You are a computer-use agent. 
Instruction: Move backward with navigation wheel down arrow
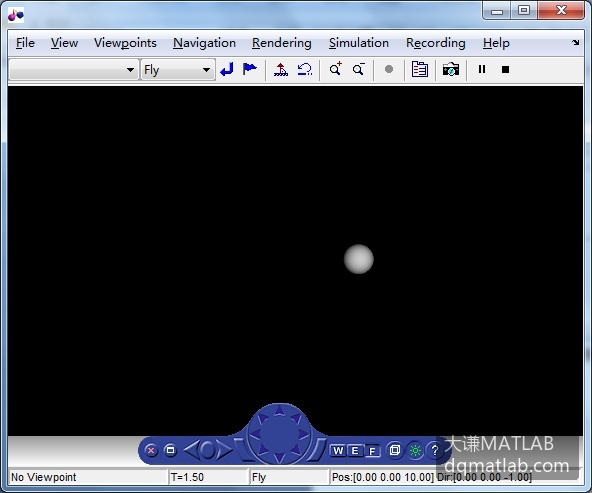pos(279,458)
